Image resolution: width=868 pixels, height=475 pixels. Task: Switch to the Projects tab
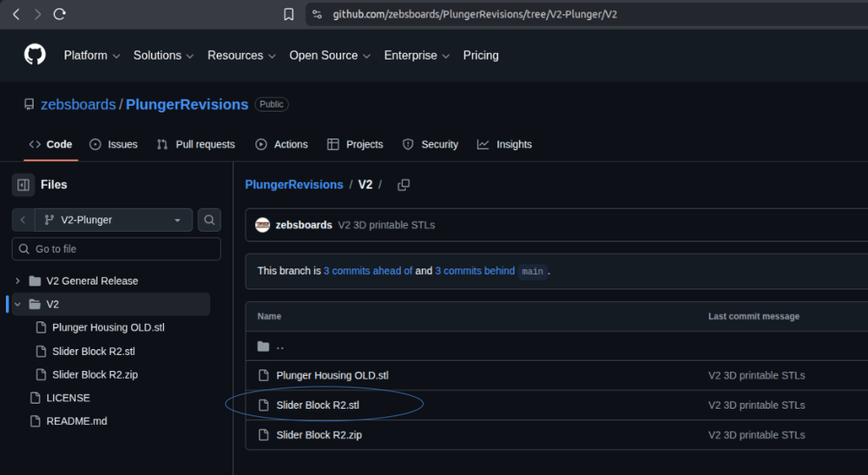point(355,144)
